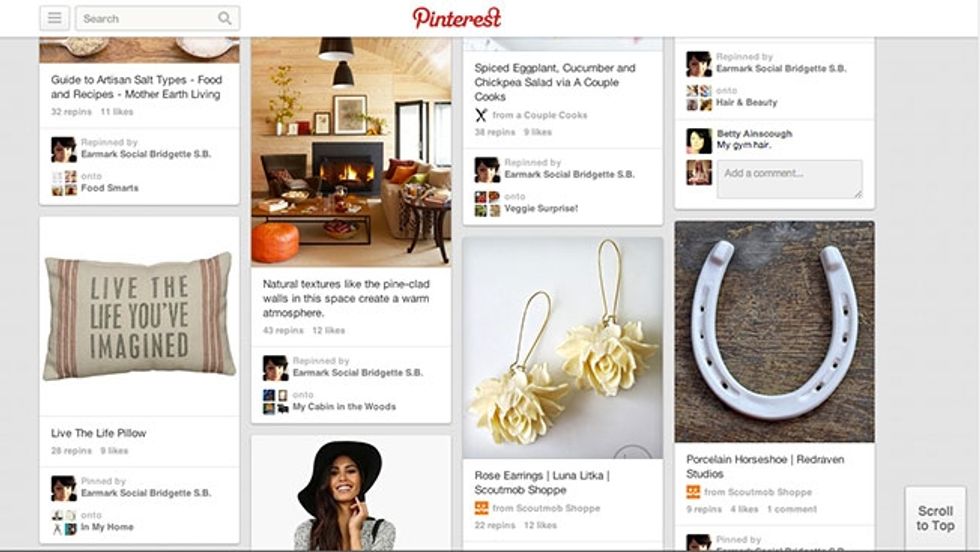Image resolution: width=980 pixels, height=552 pixels.
Task: Open the rose earrings pin image
Action: [562, 348]
